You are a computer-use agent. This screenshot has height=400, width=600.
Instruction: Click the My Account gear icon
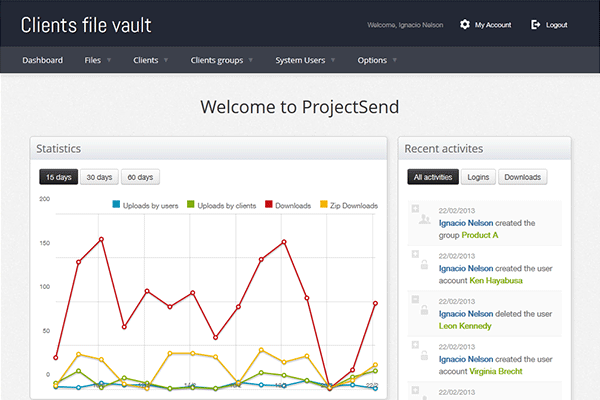(x=465, y=24)
